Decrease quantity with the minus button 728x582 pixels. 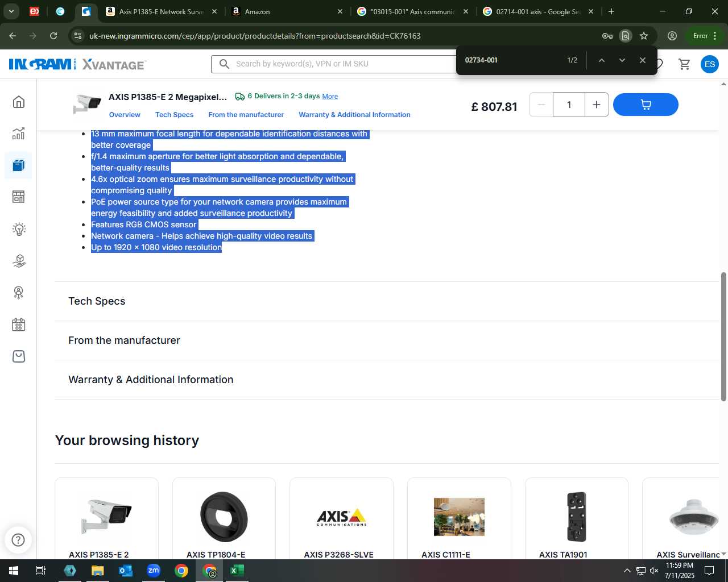click(x=541, y=105)
